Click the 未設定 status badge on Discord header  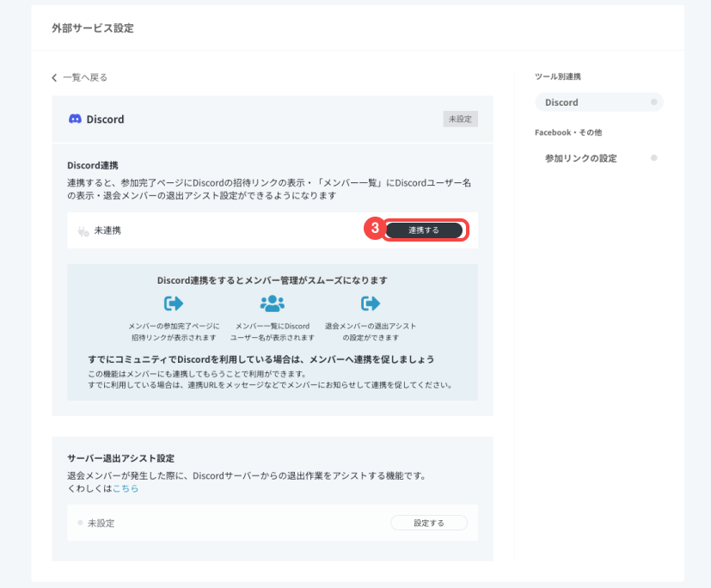460,119
